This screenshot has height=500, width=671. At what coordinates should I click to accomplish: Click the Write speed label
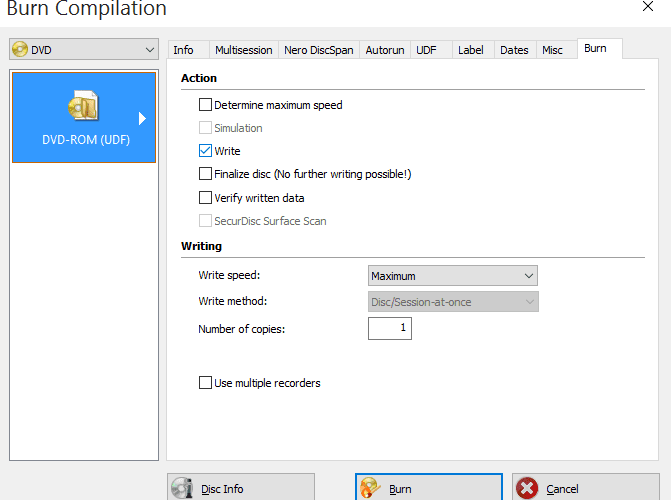click(x=229, y=275)
